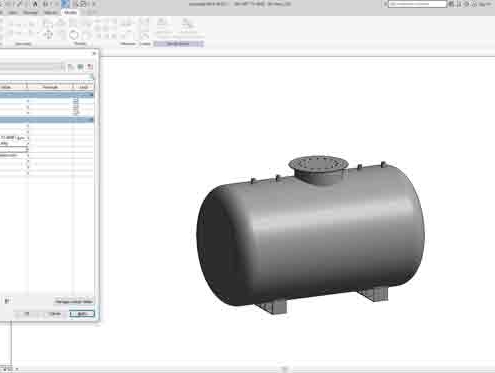Toggle the first Lock checkbox in the parameter list
495x373 pixels.
(76, 100)
